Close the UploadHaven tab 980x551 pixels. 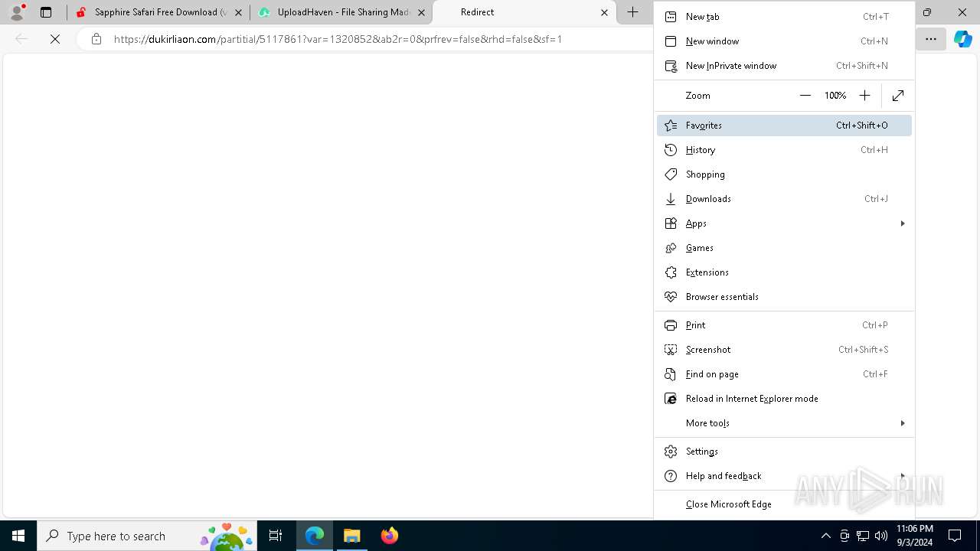point(421,12)
